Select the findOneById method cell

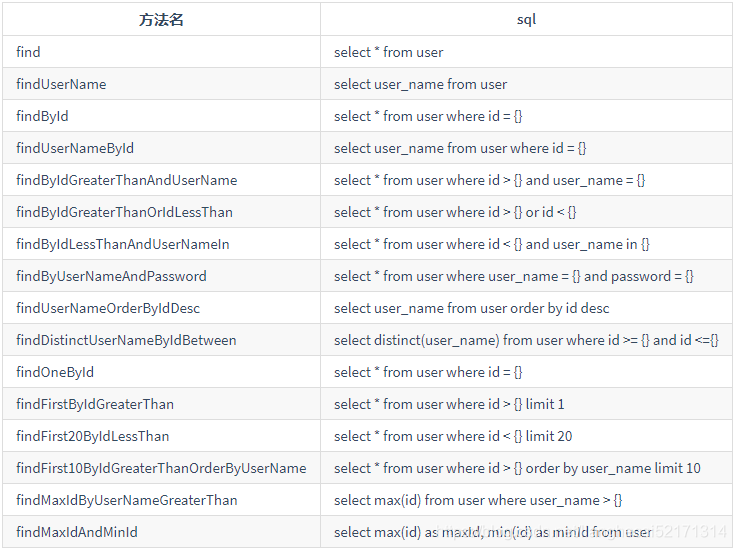point(55,372)
